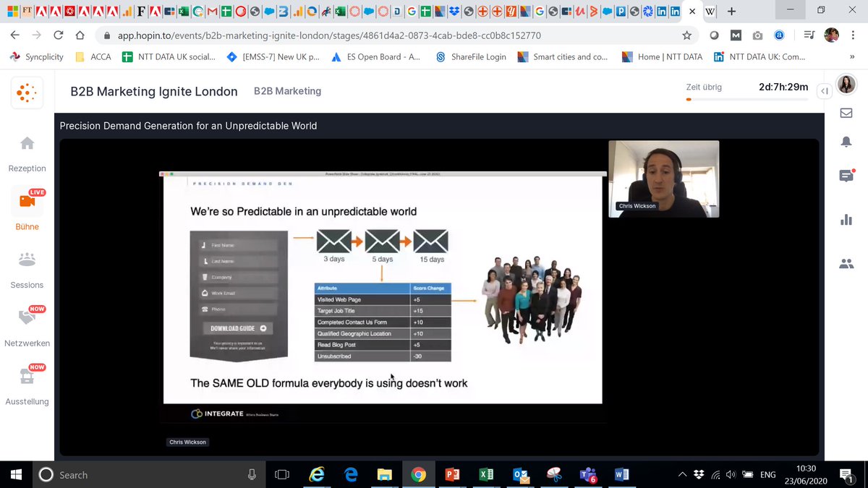Open the Syncplicity bookmark
868x488 pixels.
36,56
